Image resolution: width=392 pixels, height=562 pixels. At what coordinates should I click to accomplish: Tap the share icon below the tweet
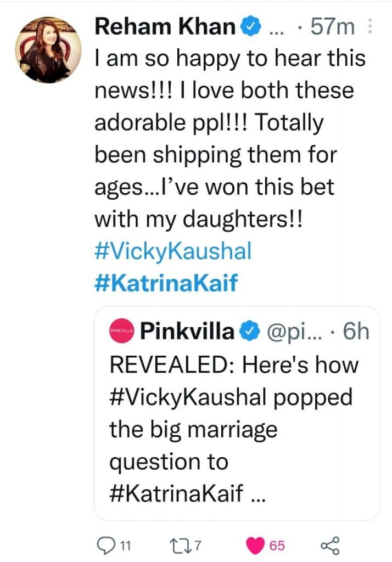point(330,546)
